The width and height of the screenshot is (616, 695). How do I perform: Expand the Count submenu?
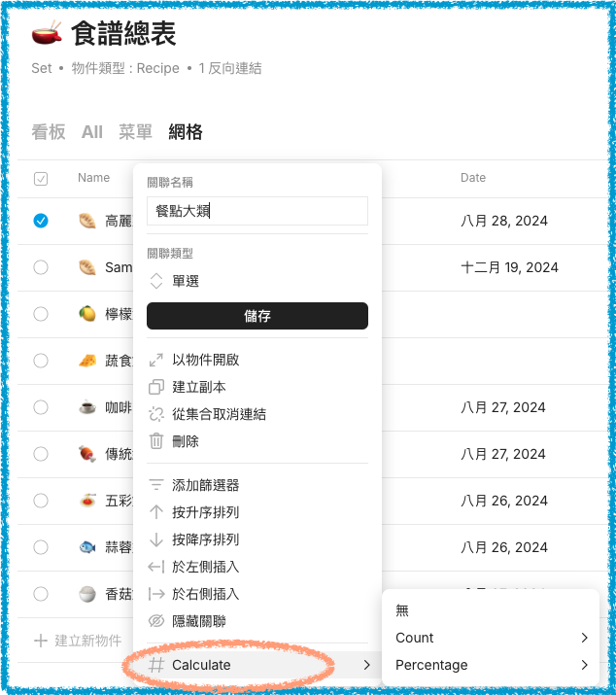tap(490, 638)
